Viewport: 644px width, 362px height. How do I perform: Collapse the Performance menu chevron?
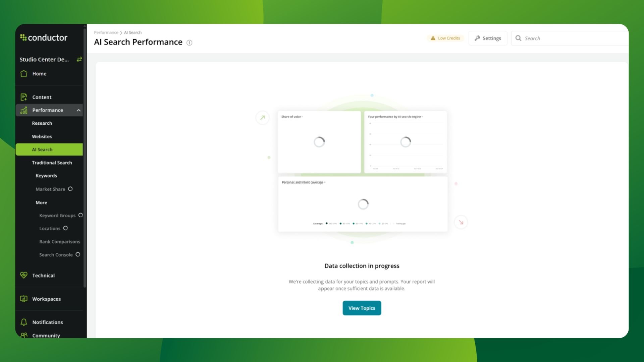tap(78, 110)
